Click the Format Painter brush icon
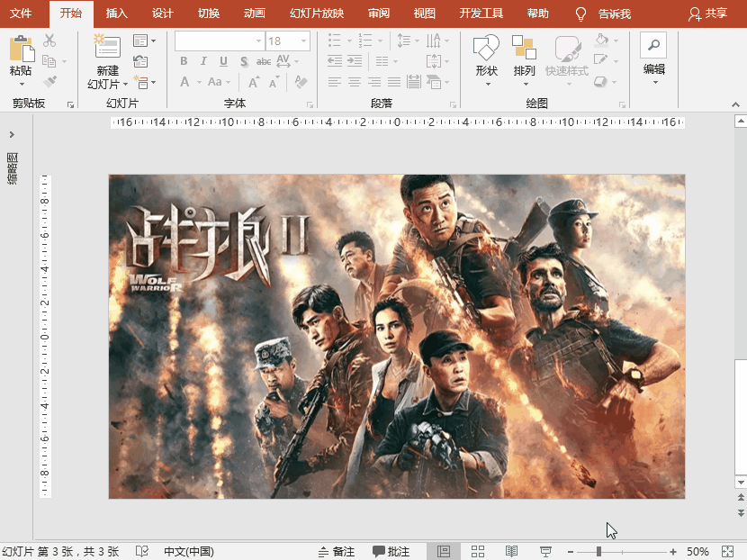Image resolution: width=747 pixels, height=560 pixels. (49, 82)
